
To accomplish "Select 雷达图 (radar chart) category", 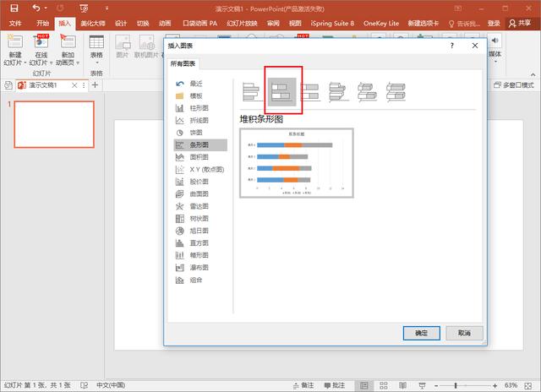I will coord(198,206).
